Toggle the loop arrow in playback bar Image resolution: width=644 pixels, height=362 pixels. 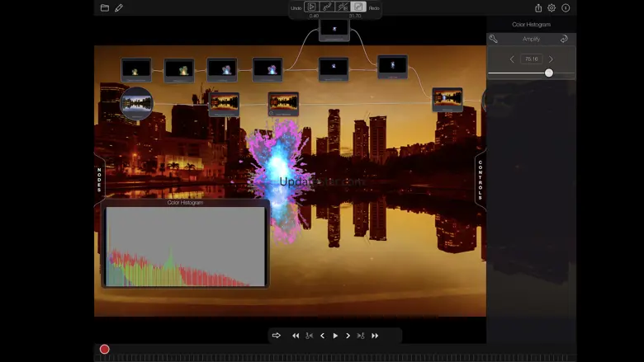pyautogui.click(x=277, y=336)
